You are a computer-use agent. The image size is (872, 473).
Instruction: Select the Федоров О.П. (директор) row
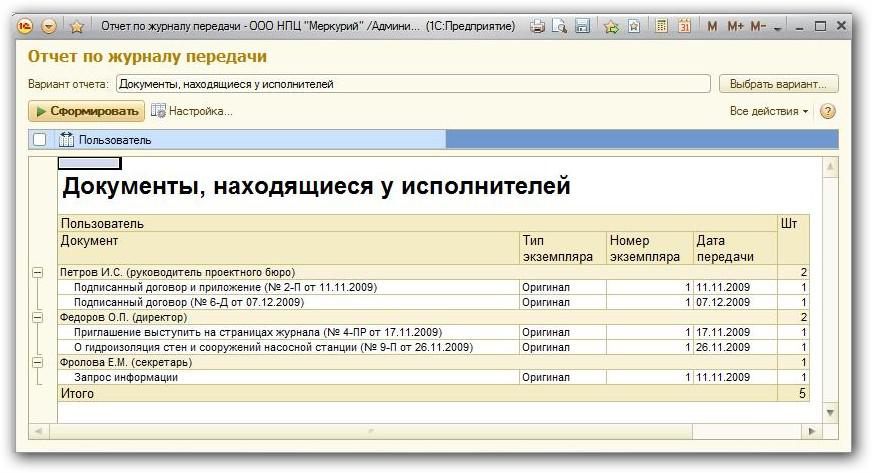click(x=433, y=317)
